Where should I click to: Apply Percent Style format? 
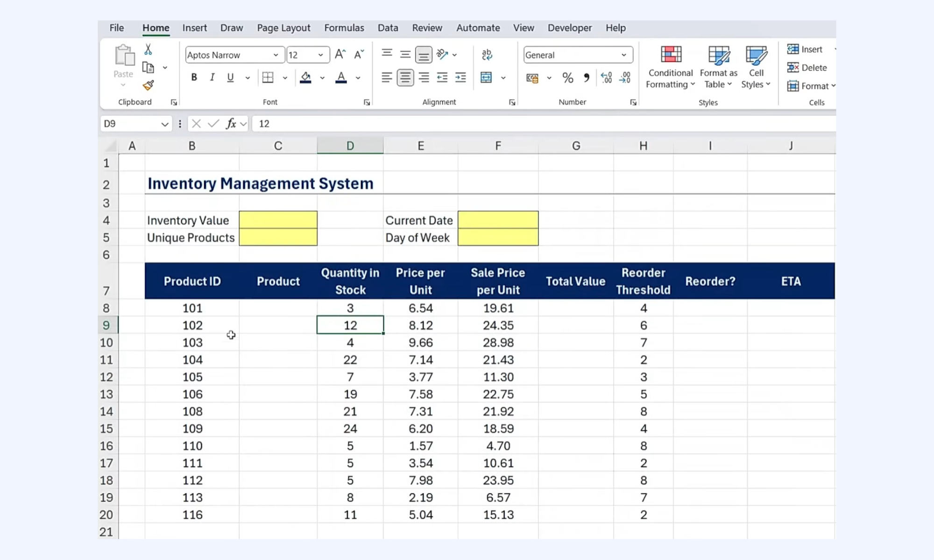568,77
